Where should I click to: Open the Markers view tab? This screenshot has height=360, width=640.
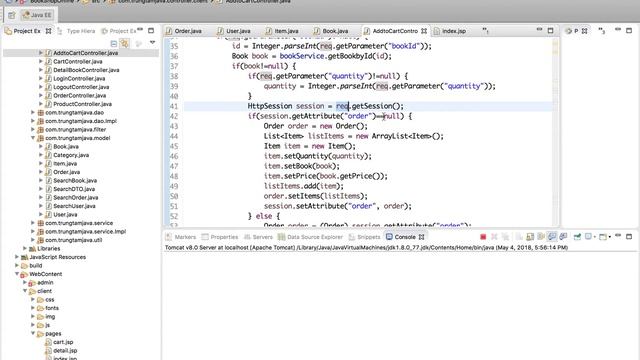181,237
